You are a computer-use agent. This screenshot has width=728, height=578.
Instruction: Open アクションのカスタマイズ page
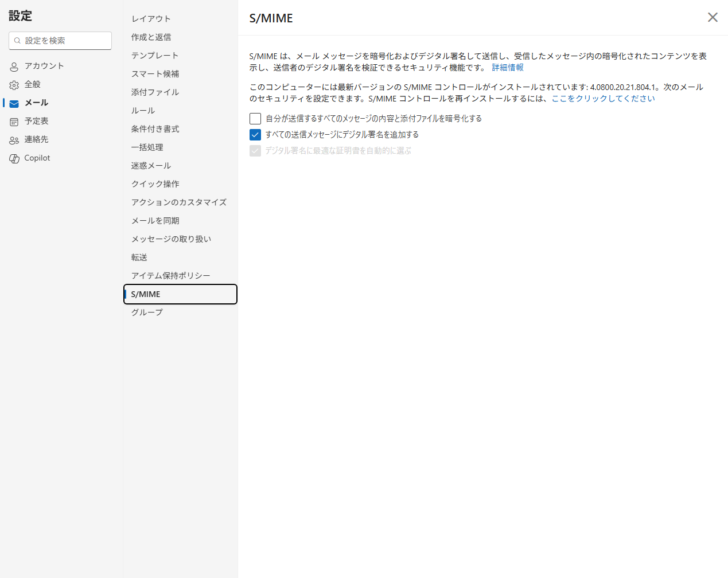180,202
